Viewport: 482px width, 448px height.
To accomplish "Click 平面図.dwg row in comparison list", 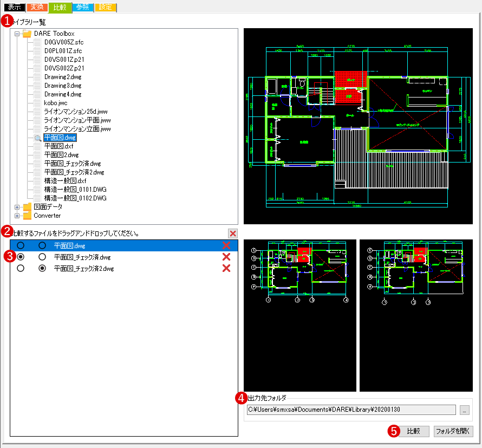I will 124,246.
